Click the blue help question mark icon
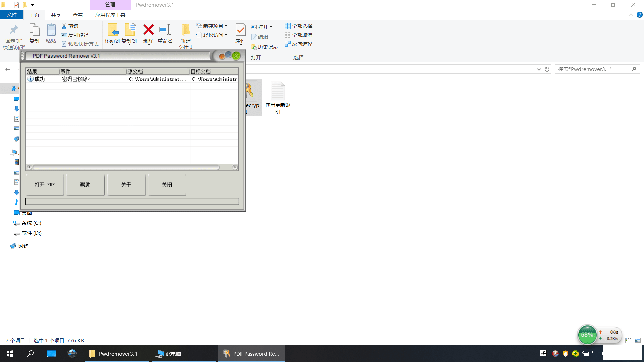This screenshot has height=362, width=644. [640, 15]
